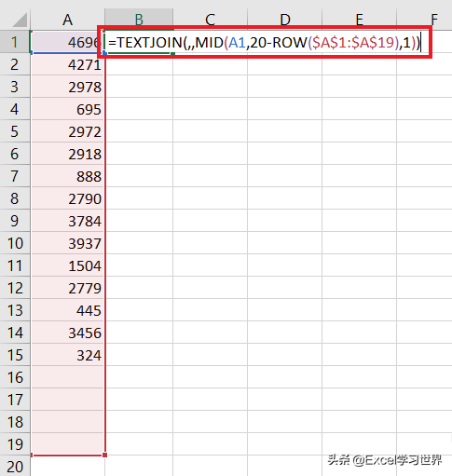The image size is (452, 476).
Task: Click empty cell C5
Action: tap(211, 131)
